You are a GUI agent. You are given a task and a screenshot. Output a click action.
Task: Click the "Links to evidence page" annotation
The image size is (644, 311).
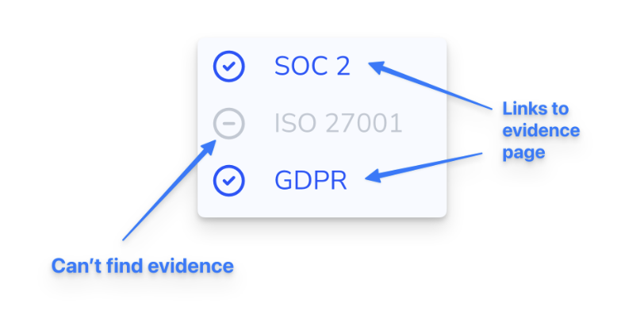click(541, 131)
